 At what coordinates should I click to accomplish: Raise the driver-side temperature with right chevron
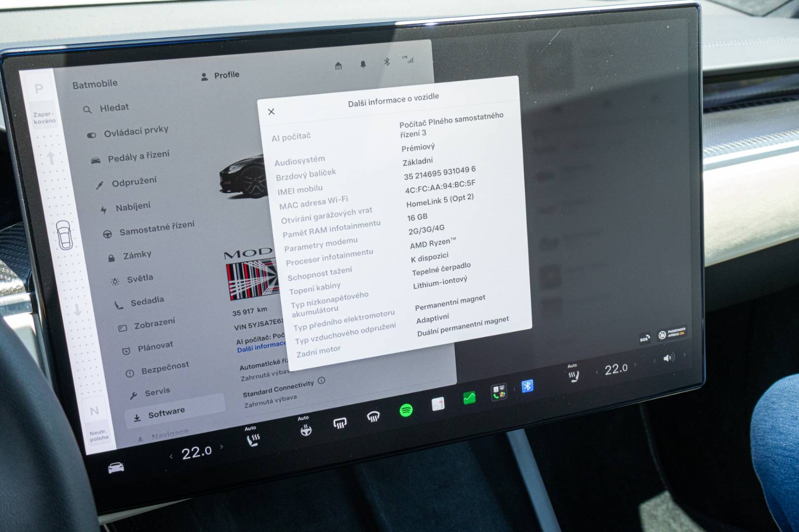click(x=221, y=447)
